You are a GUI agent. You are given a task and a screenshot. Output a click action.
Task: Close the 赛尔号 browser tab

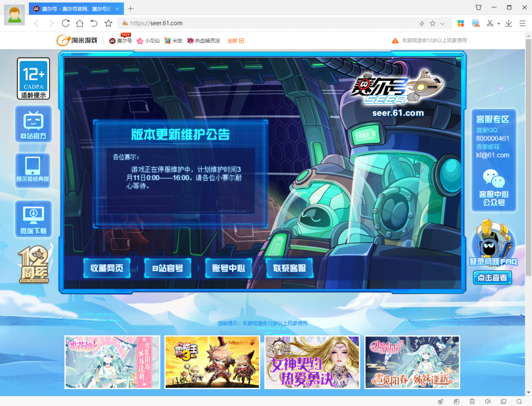(x=117, y=9)
